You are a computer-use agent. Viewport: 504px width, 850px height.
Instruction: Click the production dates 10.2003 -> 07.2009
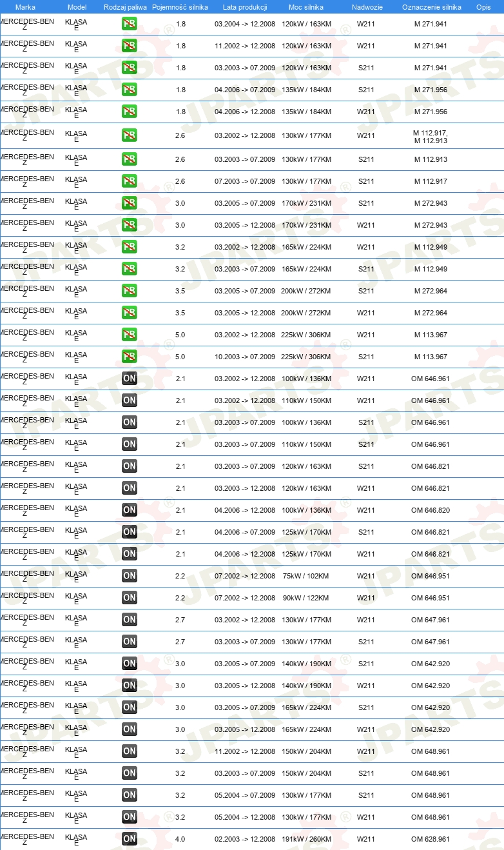click(245, 357)
